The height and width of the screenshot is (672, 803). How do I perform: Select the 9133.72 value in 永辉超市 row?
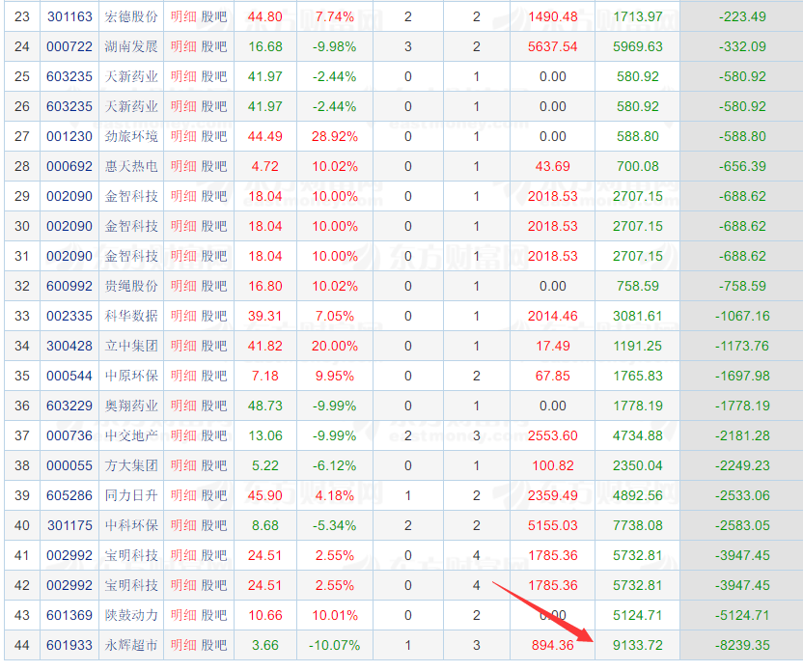[x=639, y=645]
